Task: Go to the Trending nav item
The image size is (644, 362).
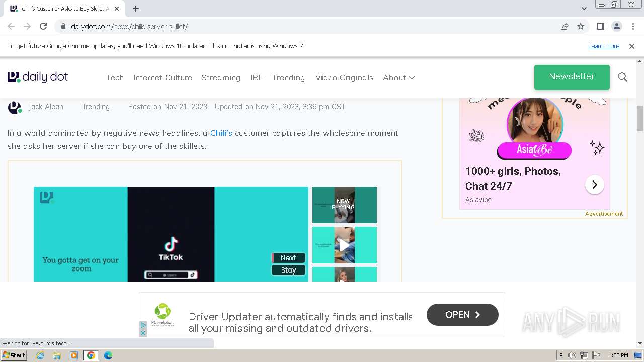Action: (288, 77)
